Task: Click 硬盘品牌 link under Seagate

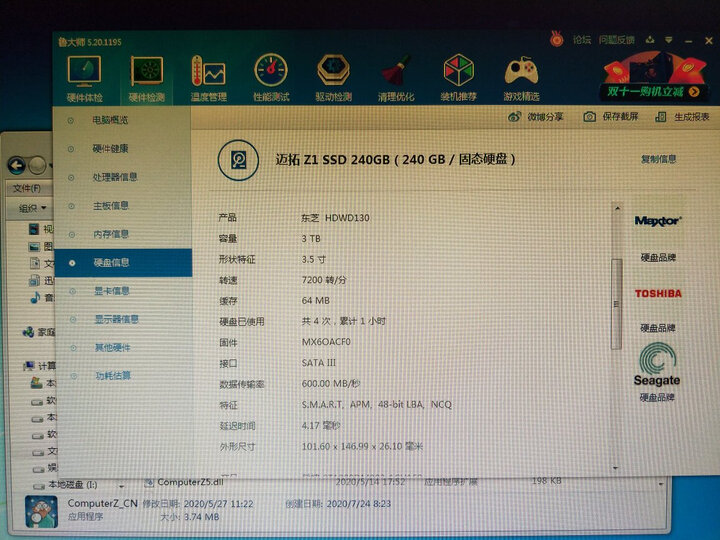Action: [657, 397]
